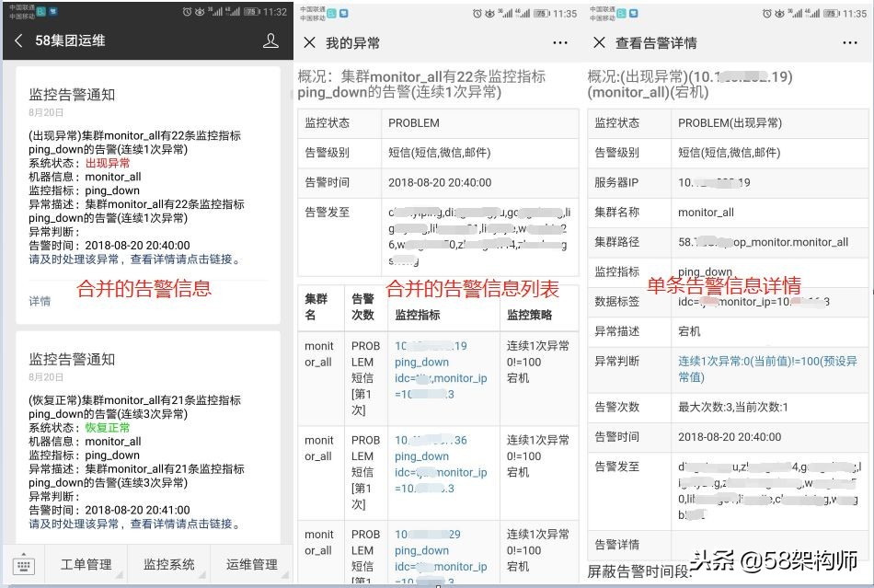Close the 我的异常 page with the X
The height and width of the screenshot is (588, 874).
tap(307, 42)
